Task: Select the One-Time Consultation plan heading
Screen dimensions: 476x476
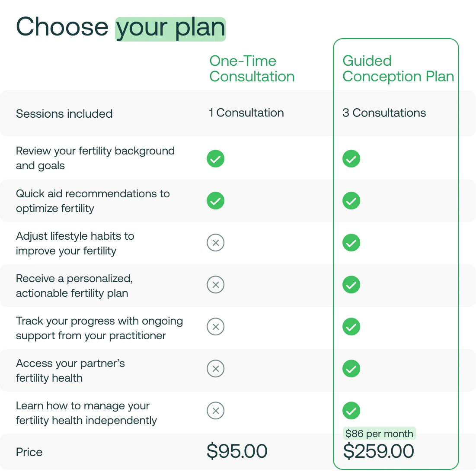Action: click(x=252, y=69)
